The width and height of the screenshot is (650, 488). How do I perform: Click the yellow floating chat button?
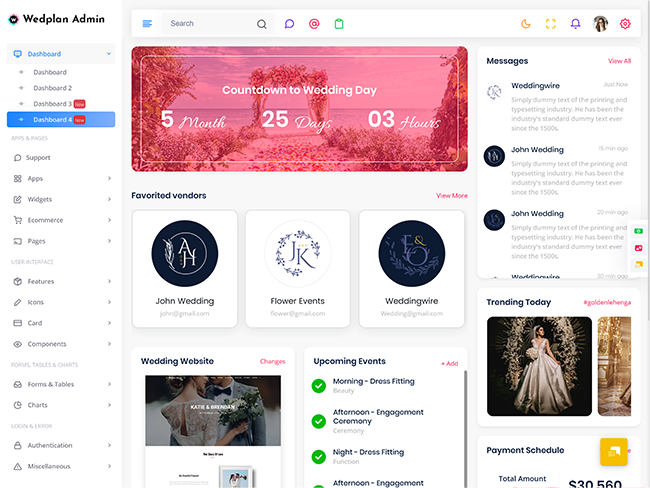(x=613, y=452)
